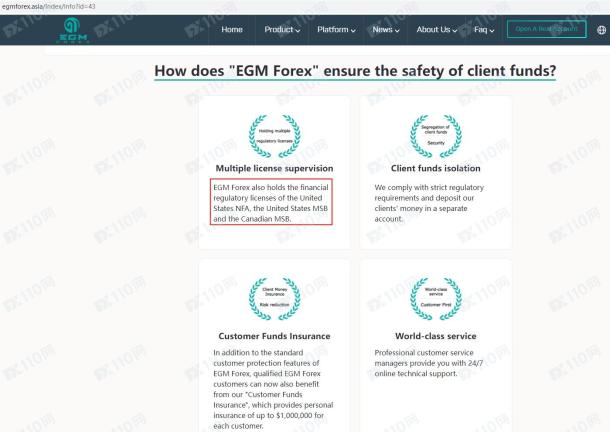Click the Multiple license supervision laurel badge
This screenshot has width=610, height=432.
275,136
